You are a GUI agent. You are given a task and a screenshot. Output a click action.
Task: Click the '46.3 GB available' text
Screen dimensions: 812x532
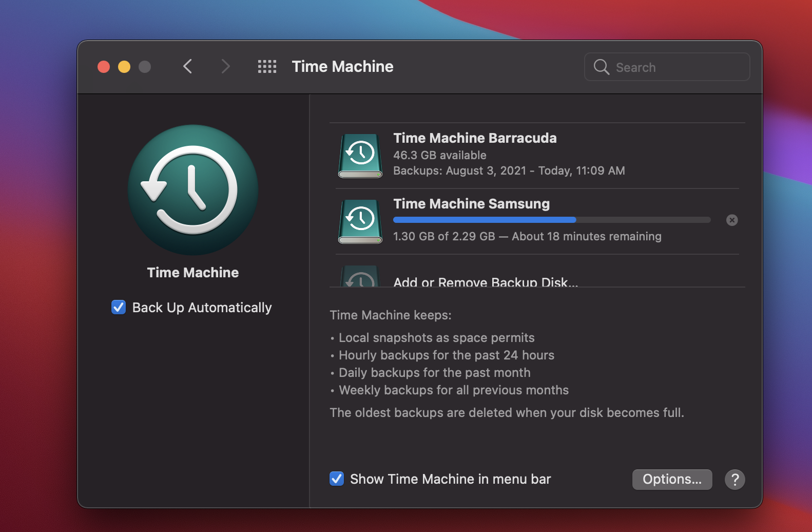[x=440, y=155]
